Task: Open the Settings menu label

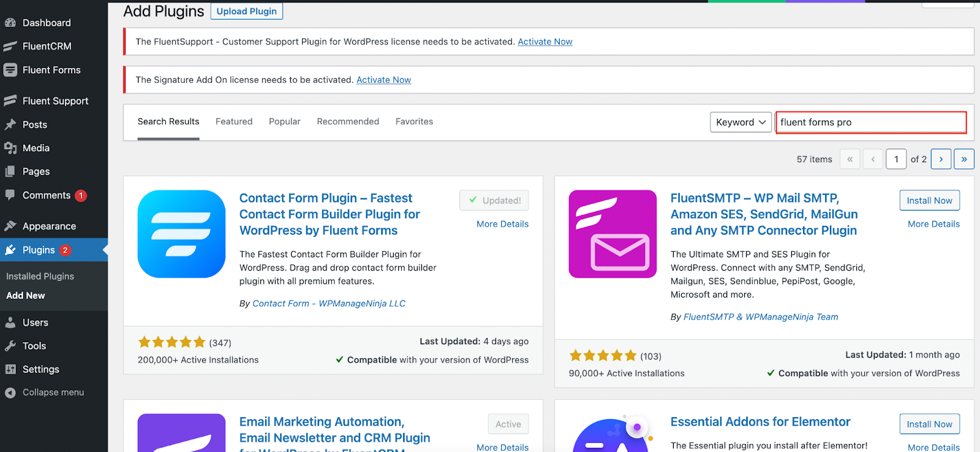Action: [41, 369]
